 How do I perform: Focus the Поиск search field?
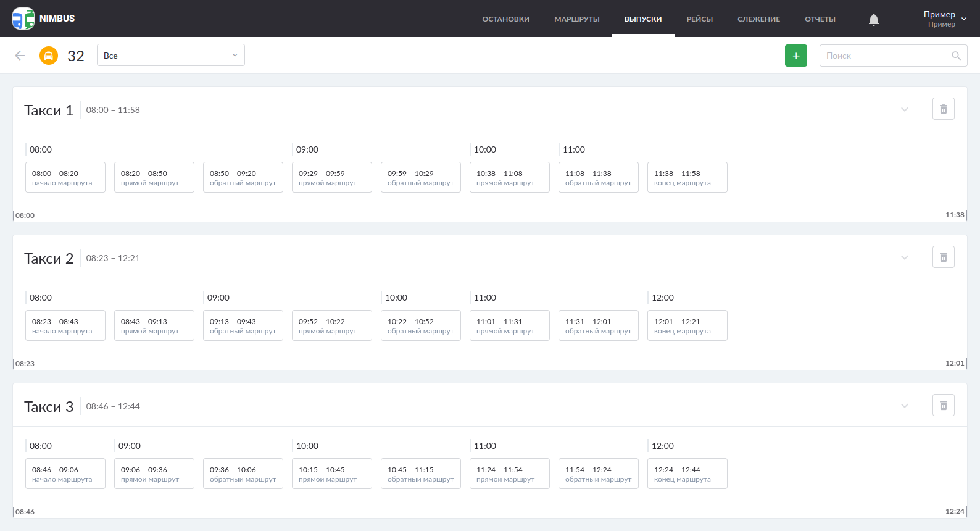coord(886,56)
